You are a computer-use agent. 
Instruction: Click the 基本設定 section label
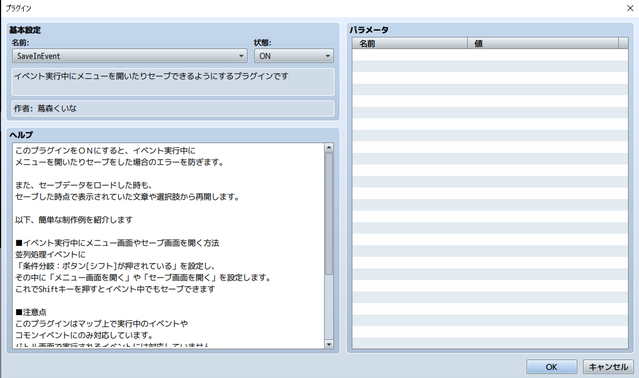25,30
